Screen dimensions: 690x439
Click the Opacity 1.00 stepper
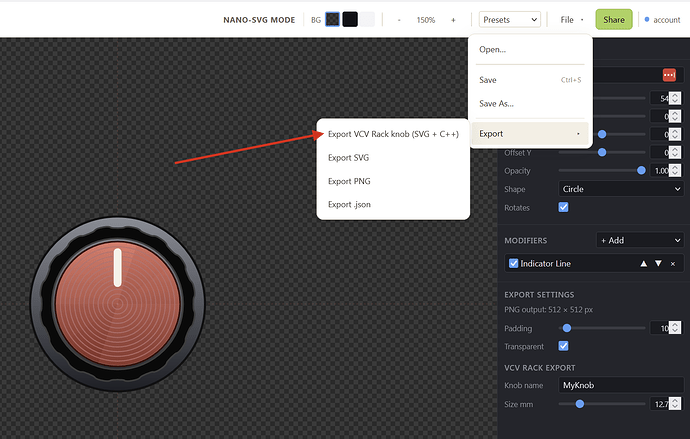[675, 170]
